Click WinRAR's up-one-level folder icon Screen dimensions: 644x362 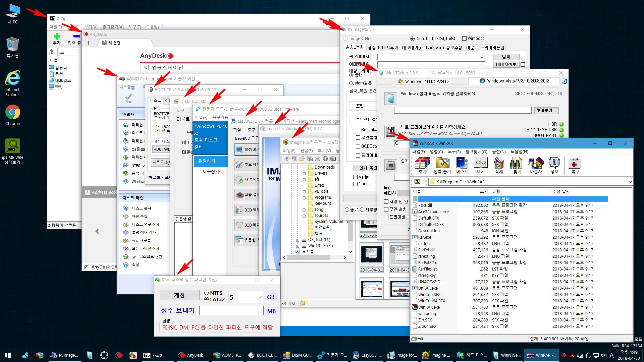417,181
